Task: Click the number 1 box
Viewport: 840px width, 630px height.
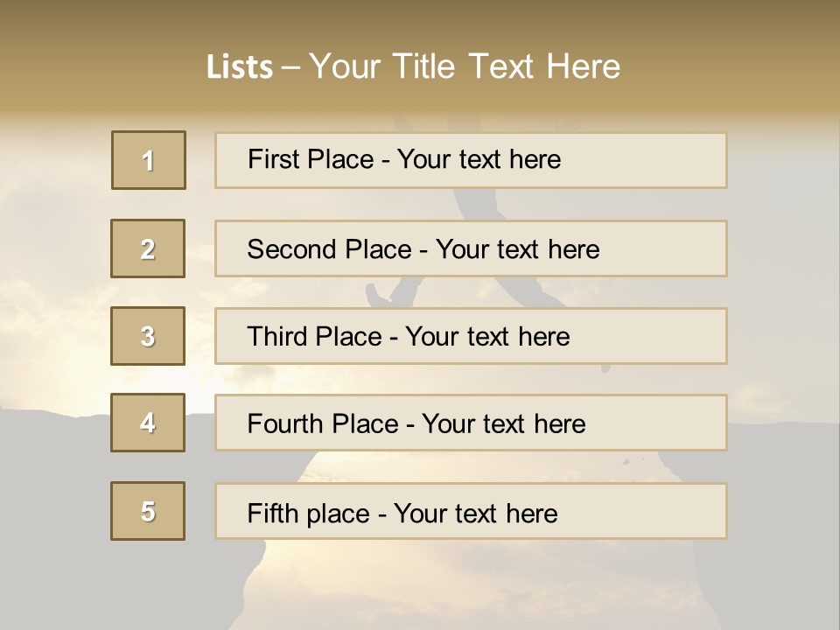Action: pyautogui.click(x=149, y=160)
